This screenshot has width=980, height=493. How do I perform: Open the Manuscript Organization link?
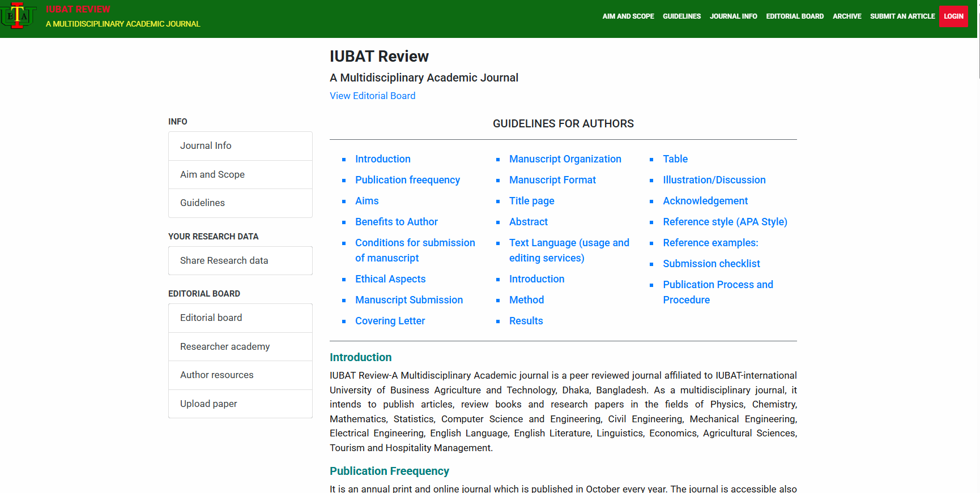[x=565, y=159]
